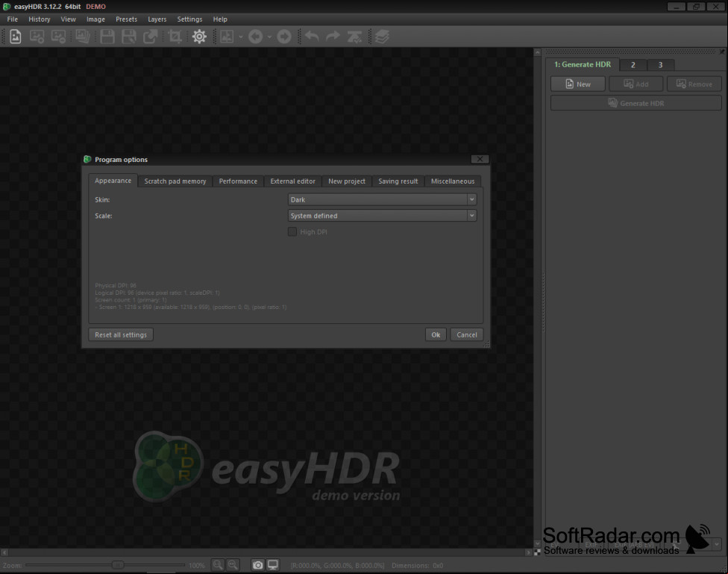Select step tab 3 in side panel
This screenshot has height=574, width=728.
click(660, 65)
